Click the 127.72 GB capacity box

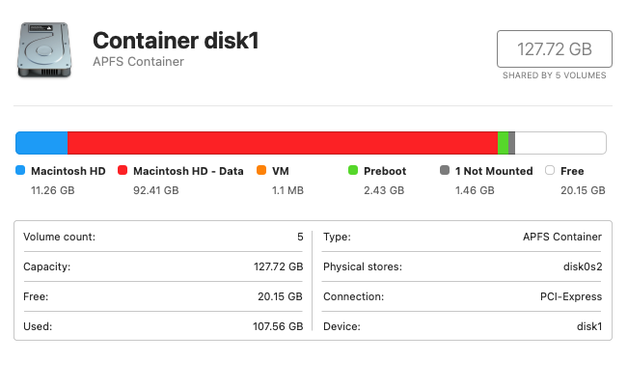555,49
